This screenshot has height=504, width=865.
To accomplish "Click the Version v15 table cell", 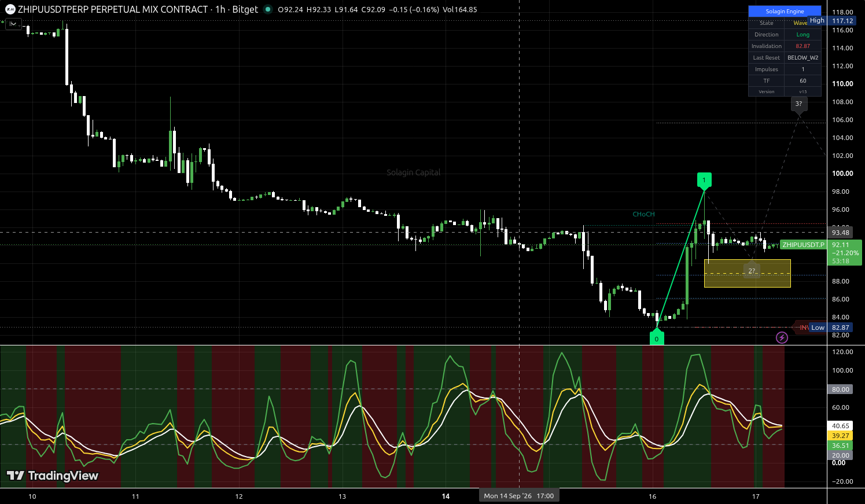I will [x=803, y=91].
